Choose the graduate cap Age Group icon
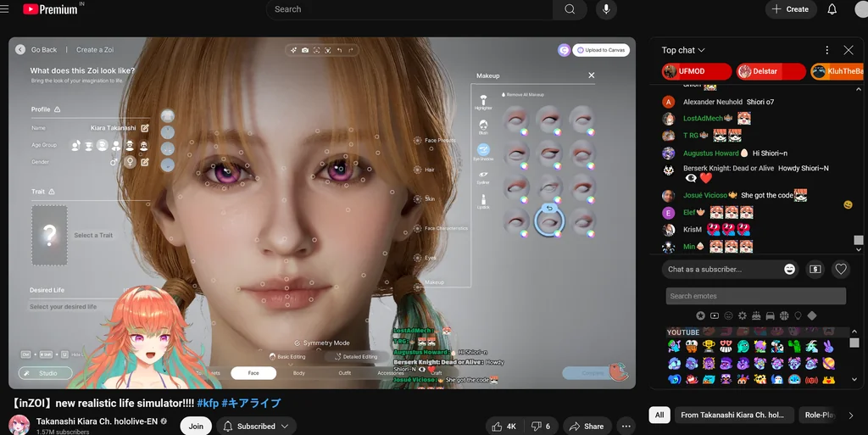This screenshot has height=435, width=868. coord(88,146)
